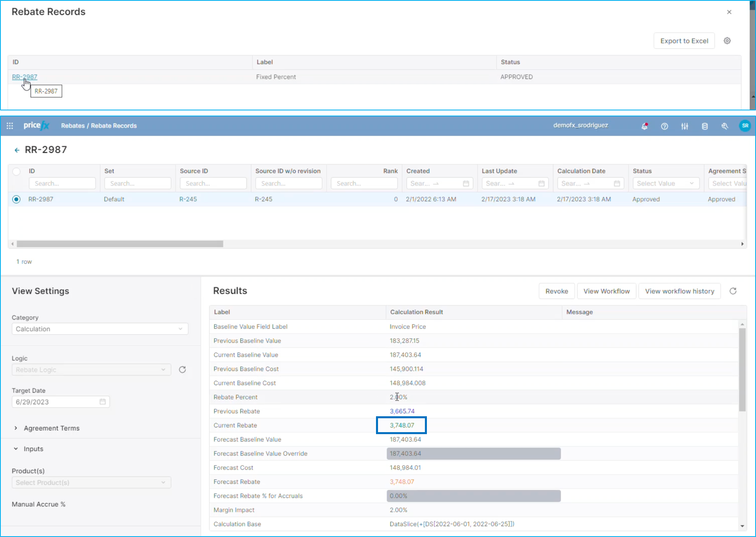Click the Target Date input field
Viewport: 756px width, 537px height.
56,402
